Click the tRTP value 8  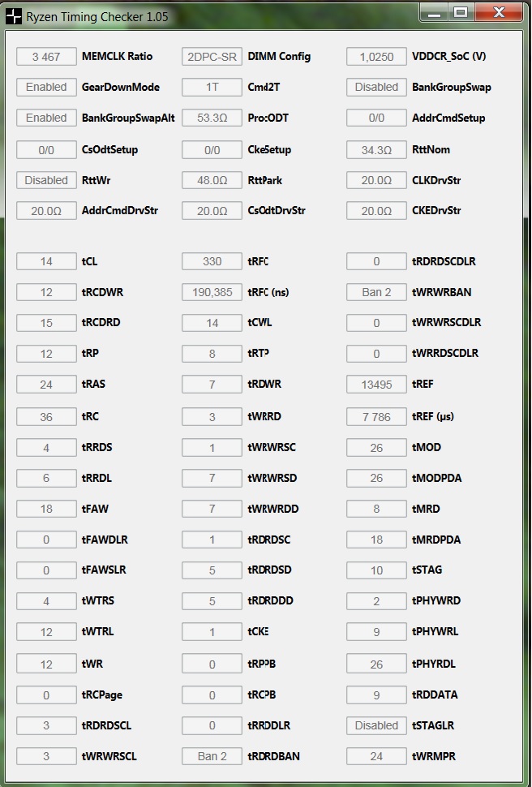[212, 354]
